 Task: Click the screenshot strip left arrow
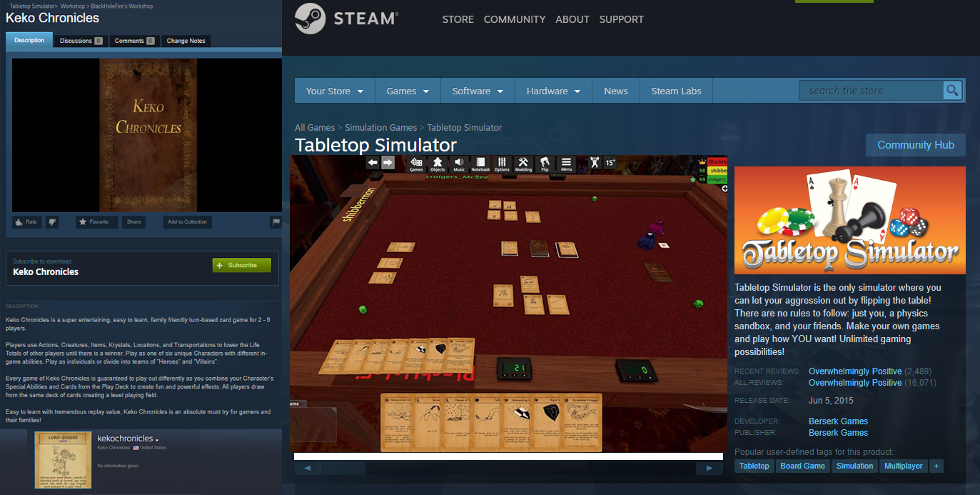coord(308,469)
